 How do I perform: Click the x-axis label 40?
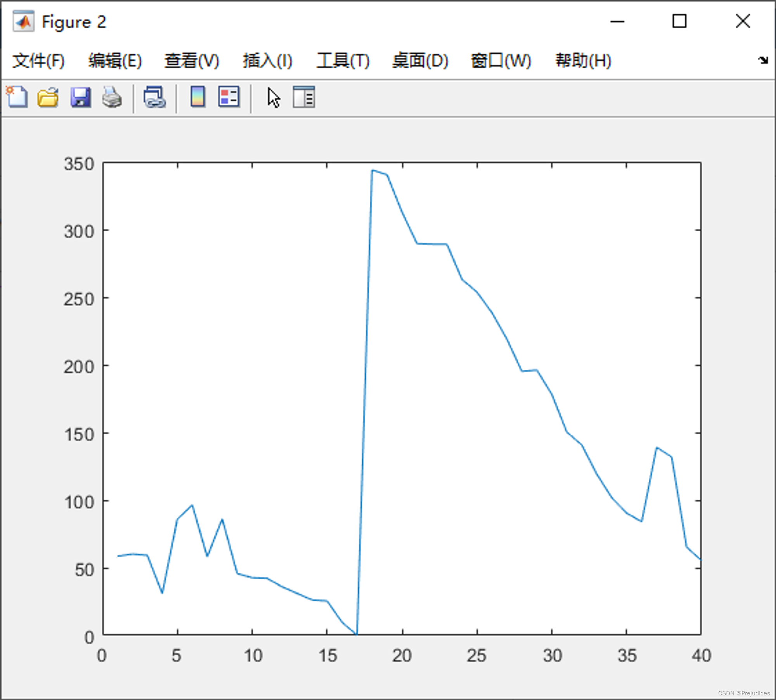pos(702,656)
